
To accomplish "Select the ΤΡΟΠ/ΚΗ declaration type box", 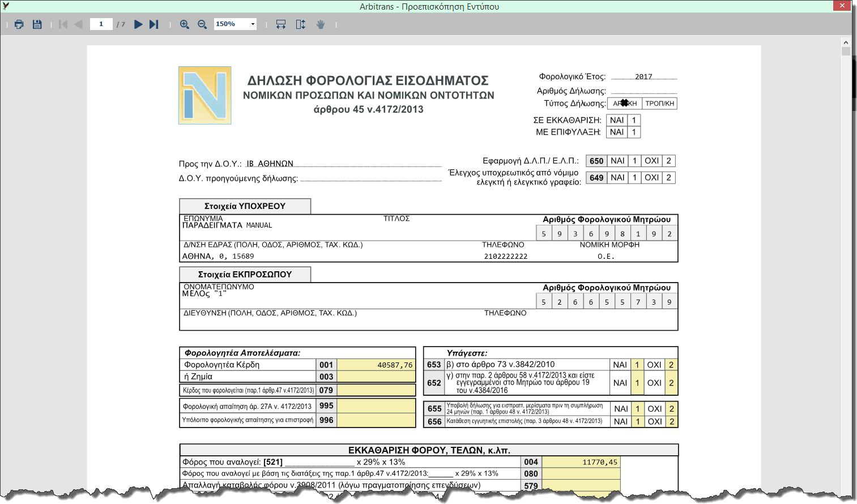I will (x=660, y=104).
